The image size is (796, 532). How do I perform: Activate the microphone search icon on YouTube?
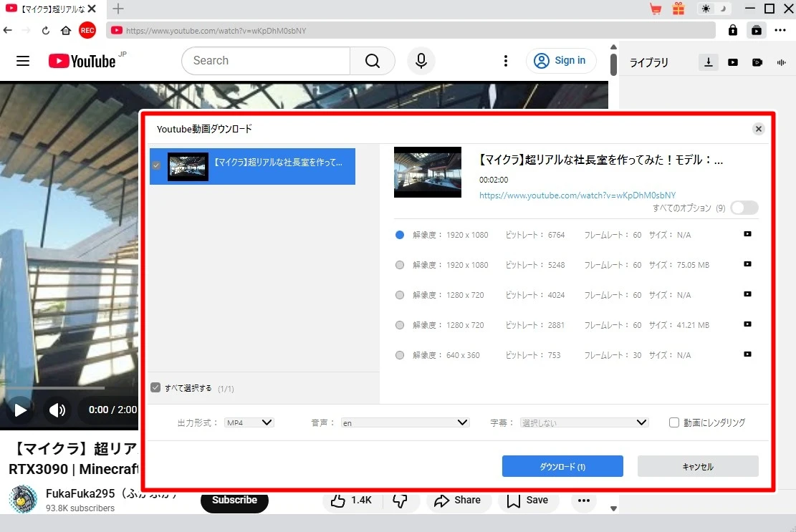point(421,61)
